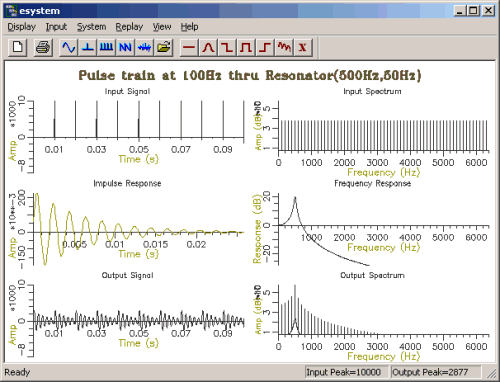Click the red X system icon
The width and height of the screenshot is (500, 382).
pos(303,47)
